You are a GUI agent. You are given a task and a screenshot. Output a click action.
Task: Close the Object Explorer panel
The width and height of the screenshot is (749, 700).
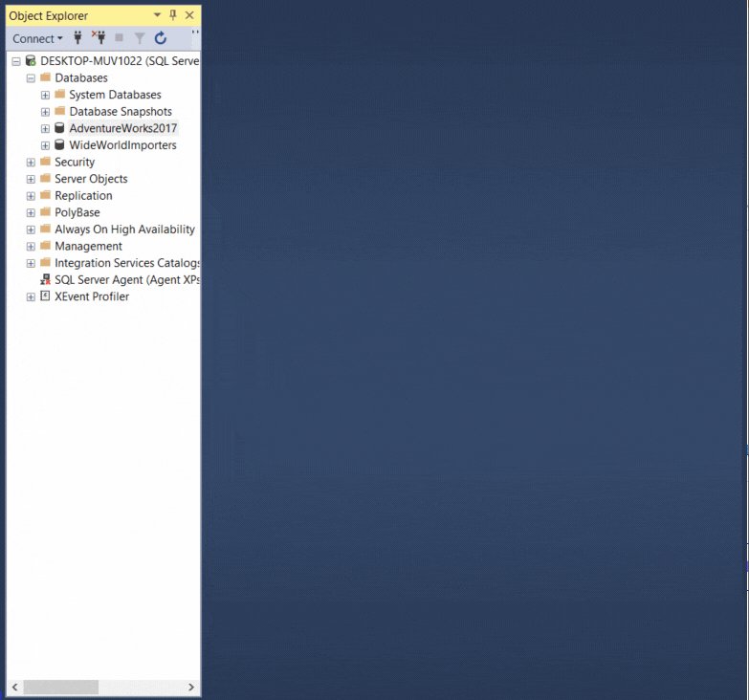[x=189, y=15]
